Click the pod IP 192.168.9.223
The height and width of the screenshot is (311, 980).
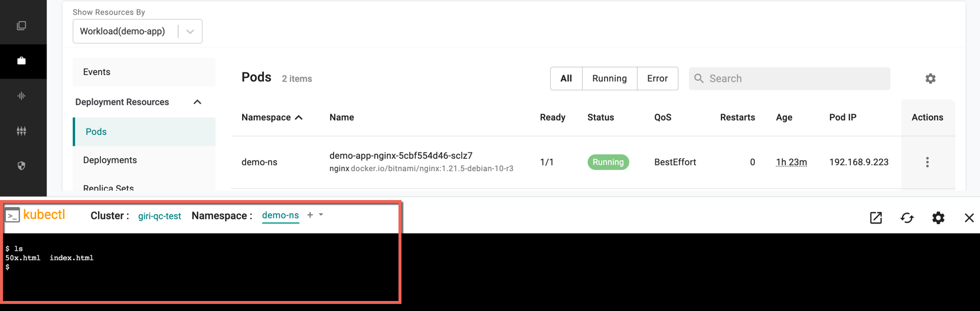coord(859,162)
